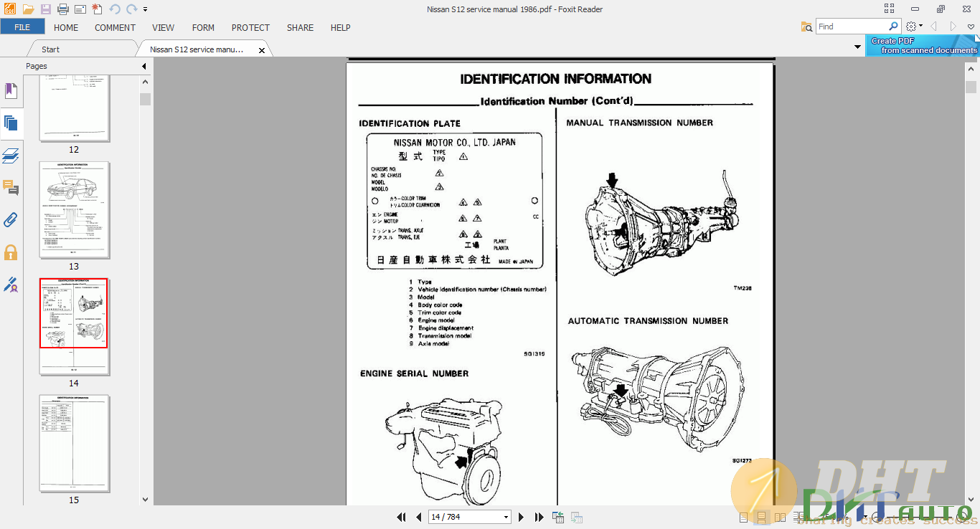Select the page 15 thumbnail
980x529 pixels.
[75, 443]
